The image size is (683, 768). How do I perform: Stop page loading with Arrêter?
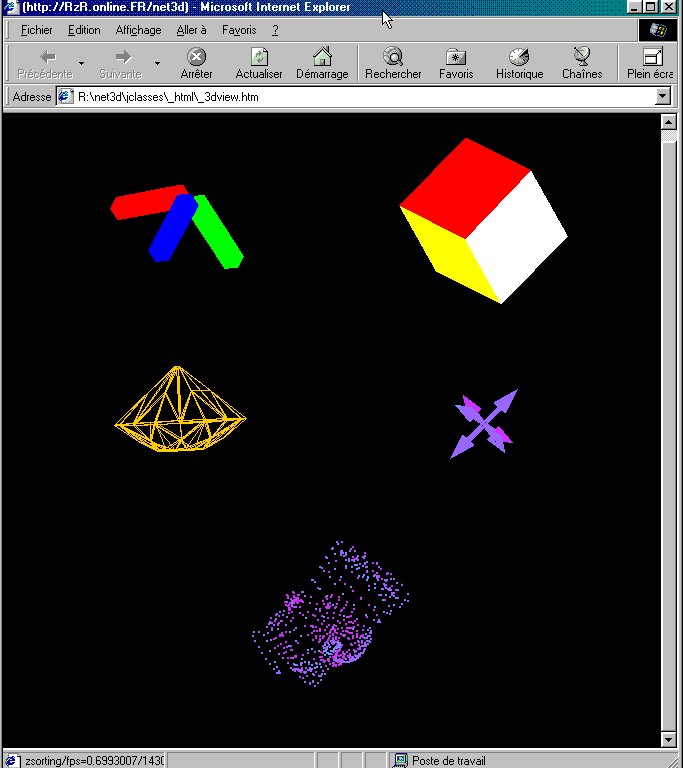tap(196, 64)
